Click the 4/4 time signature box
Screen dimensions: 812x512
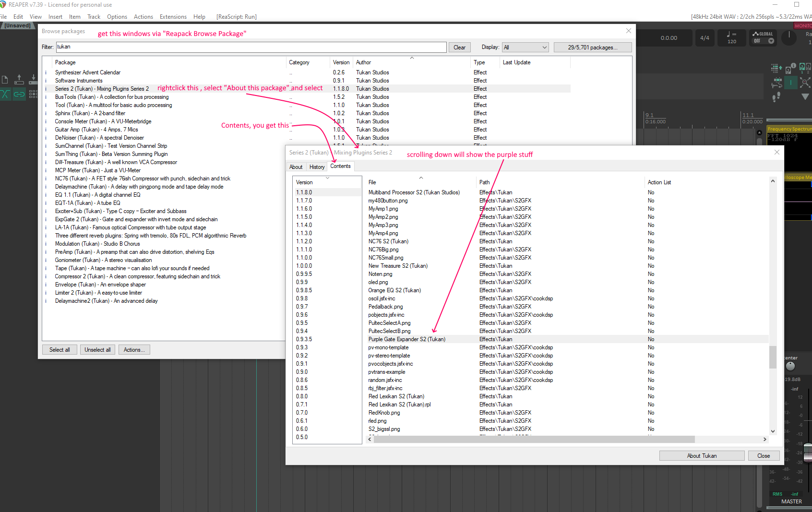tap(705, 38)
